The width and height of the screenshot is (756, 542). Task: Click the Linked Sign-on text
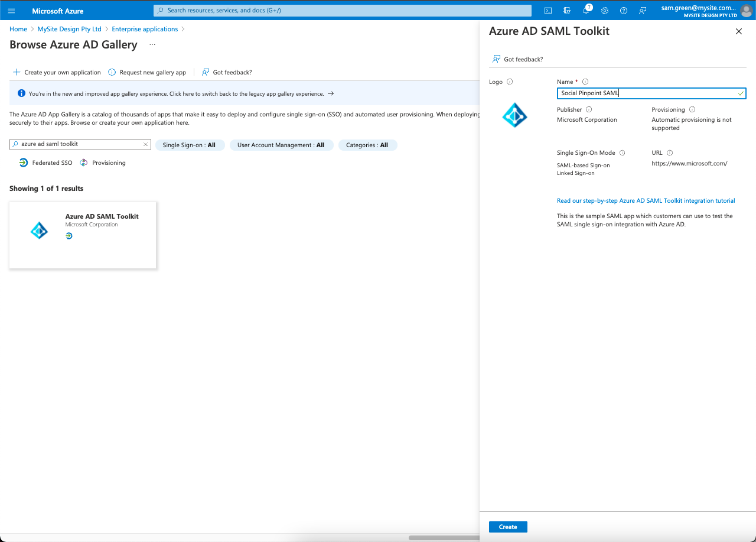576,173
